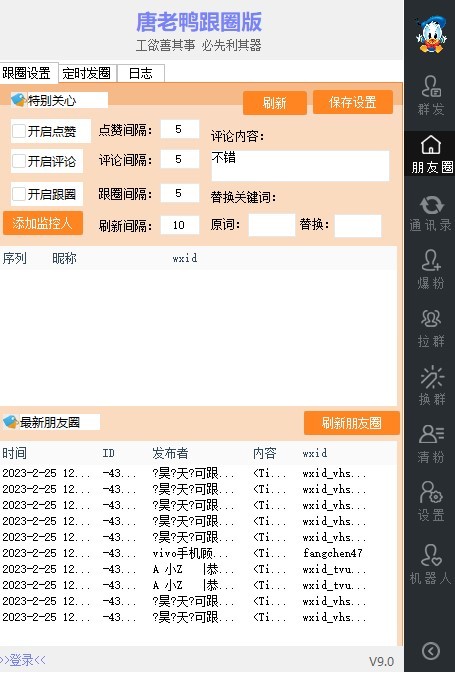Open the 换群 magic-wand icon
Screen dimensions: 455x675
tap(430, 386)
